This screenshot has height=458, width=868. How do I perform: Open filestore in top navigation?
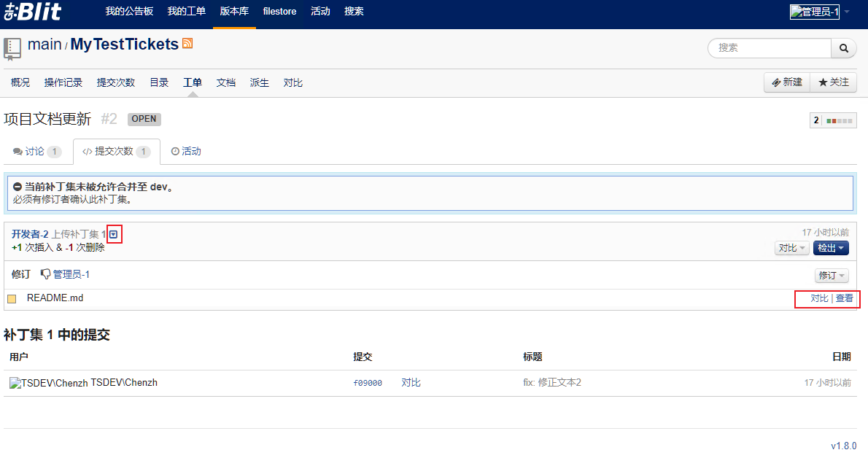click(279, 11)
